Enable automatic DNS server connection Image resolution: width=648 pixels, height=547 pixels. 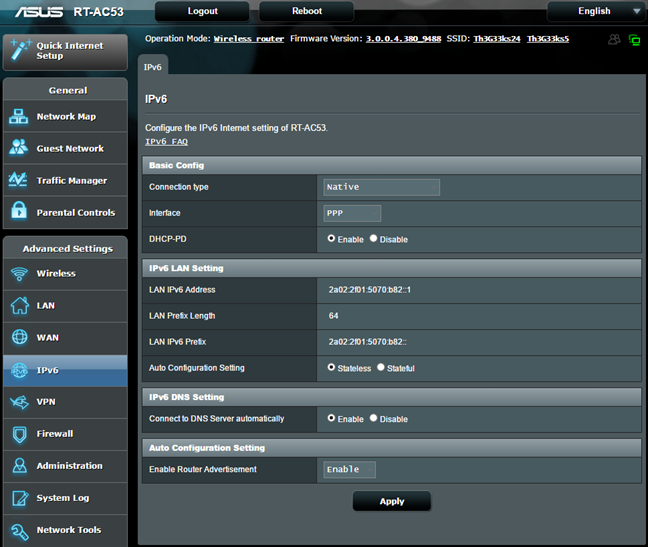coord(331,418)
